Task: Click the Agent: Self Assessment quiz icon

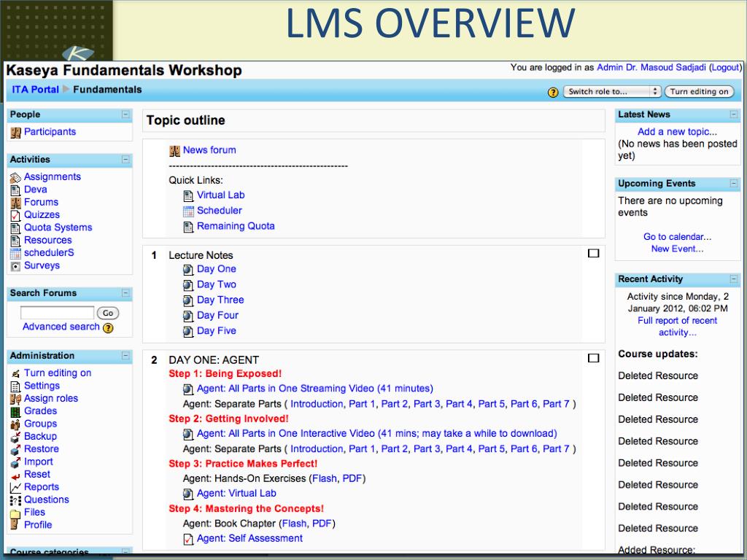Action: pyautogui.click(x=189, y=539)
